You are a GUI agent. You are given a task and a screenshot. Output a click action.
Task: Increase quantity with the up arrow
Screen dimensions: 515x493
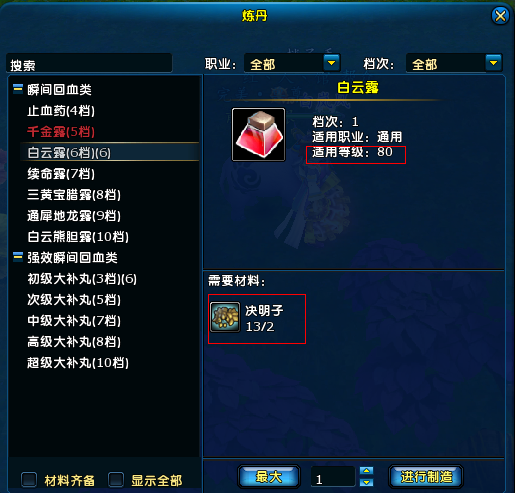366,471
